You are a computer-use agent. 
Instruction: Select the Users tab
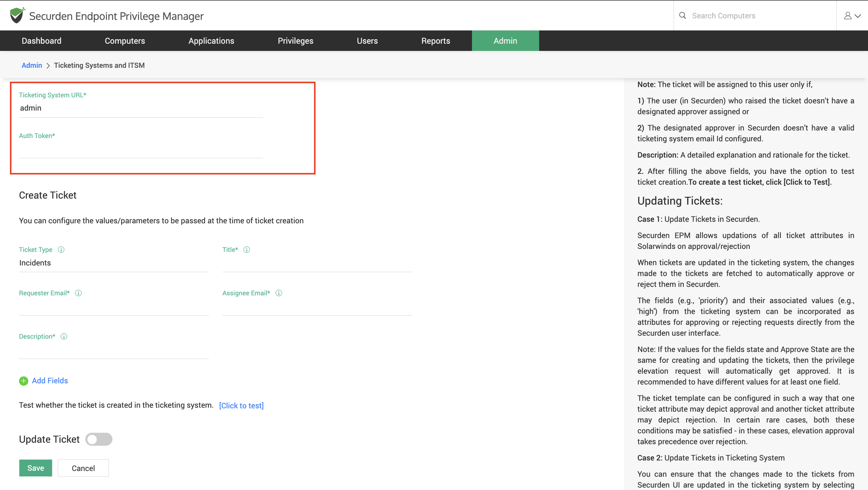tap(367, 41)
